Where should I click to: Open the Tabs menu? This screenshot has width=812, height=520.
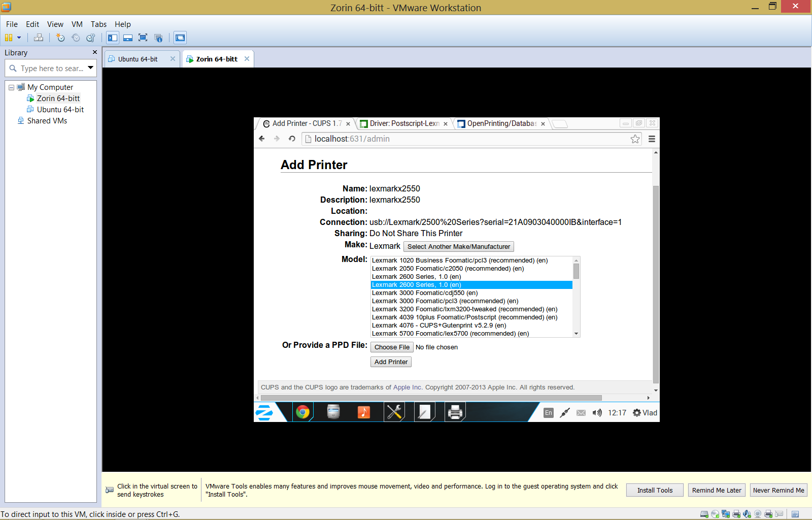[x=98, y=24]
